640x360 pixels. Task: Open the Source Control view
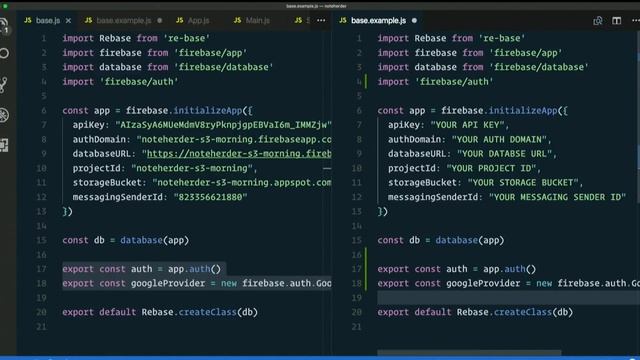(x=4, y=84)
